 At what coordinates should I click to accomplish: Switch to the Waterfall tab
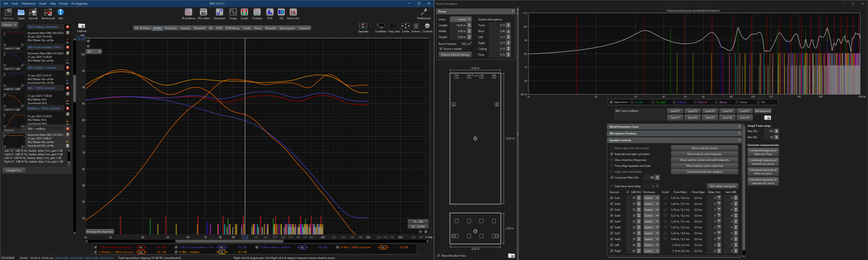point(270,28)
